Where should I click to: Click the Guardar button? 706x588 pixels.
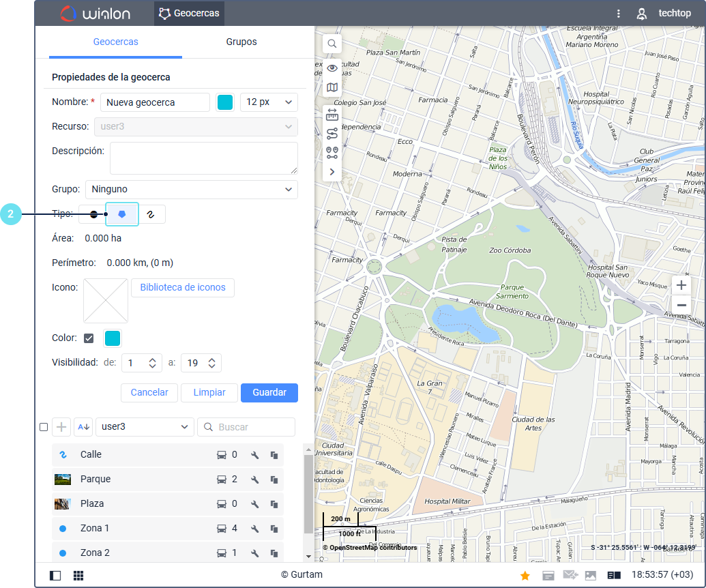coord(269,393)
